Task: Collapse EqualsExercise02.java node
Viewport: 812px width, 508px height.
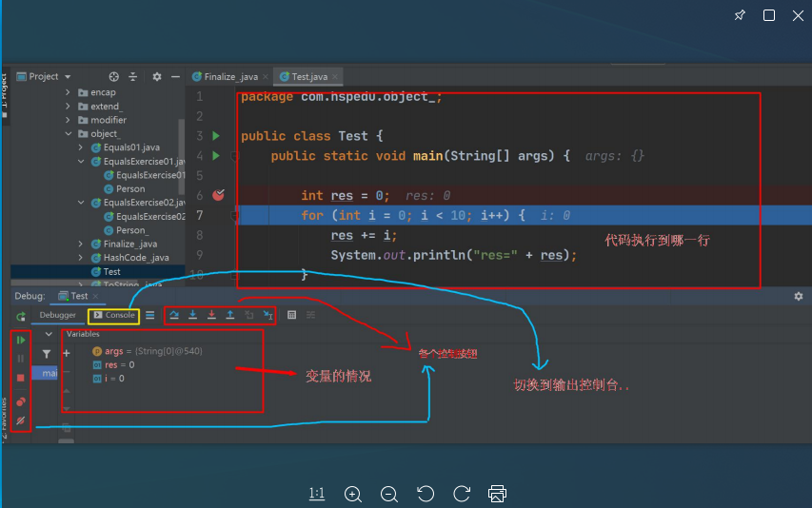Action: point(81,203)
